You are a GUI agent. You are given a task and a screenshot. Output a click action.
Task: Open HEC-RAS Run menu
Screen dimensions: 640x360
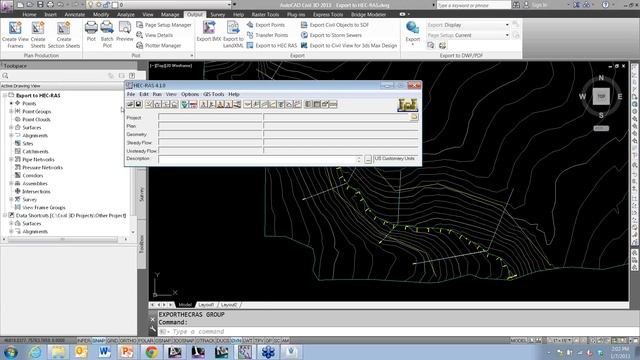[x=157, y=94]
